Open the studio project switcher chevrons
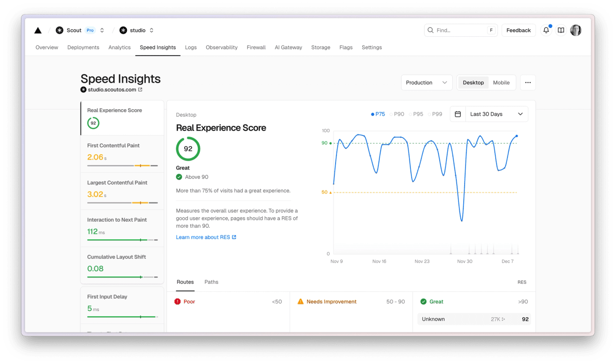 pos(151,30)
